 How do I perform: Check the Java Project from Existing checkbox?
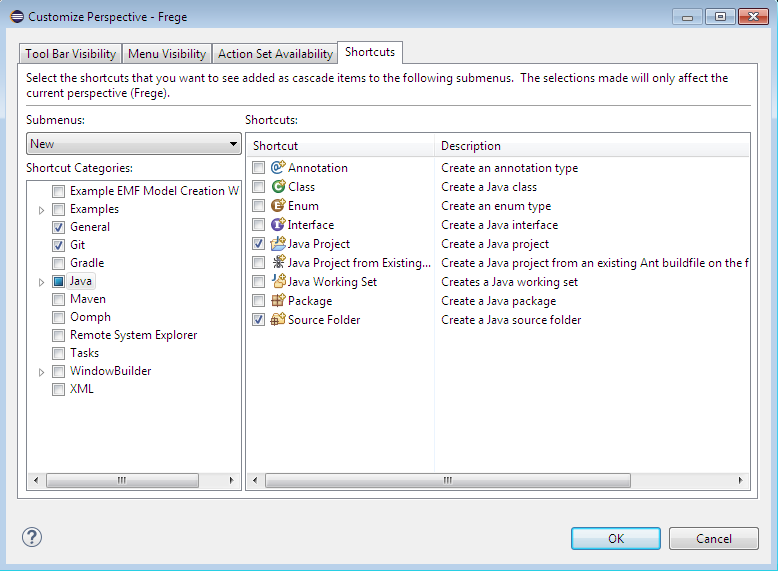point(258,263)
